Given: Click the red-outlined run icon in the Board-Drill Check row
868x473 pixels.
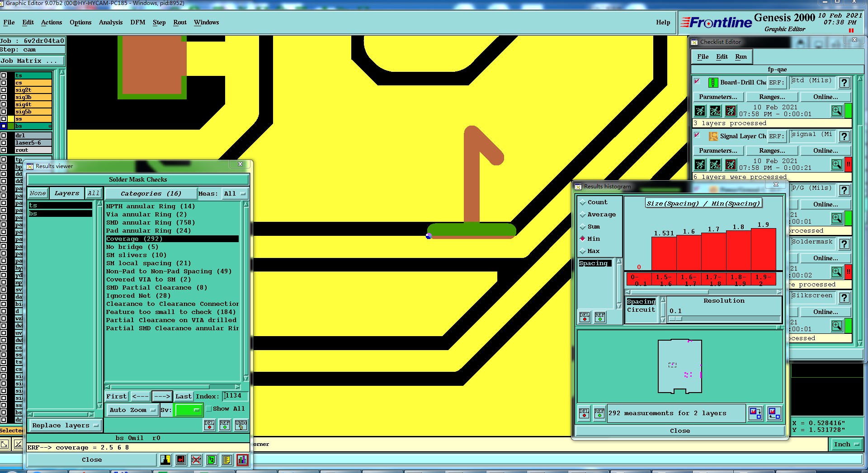Looking at the screenshot, I should click(731, 111).
